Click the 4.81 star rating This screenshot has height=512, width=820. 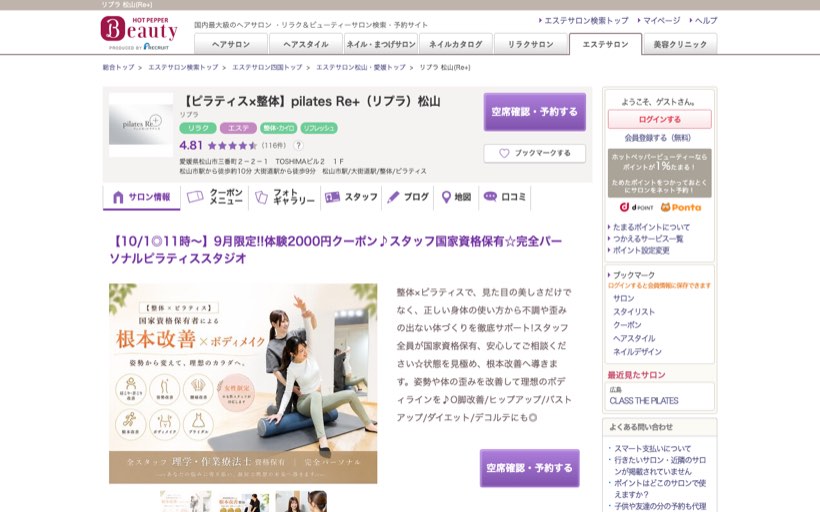pos(218,145)
